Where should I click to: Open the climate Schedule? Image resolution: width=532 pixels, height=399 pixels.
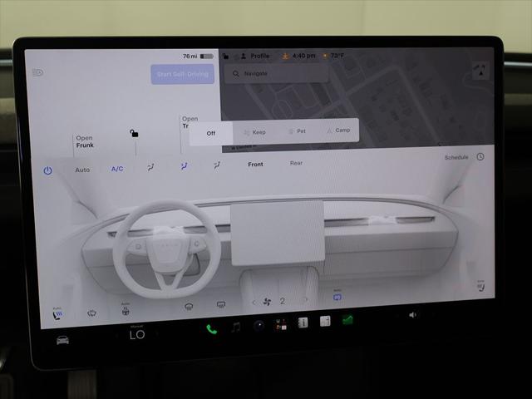click(x=456, y=157)
